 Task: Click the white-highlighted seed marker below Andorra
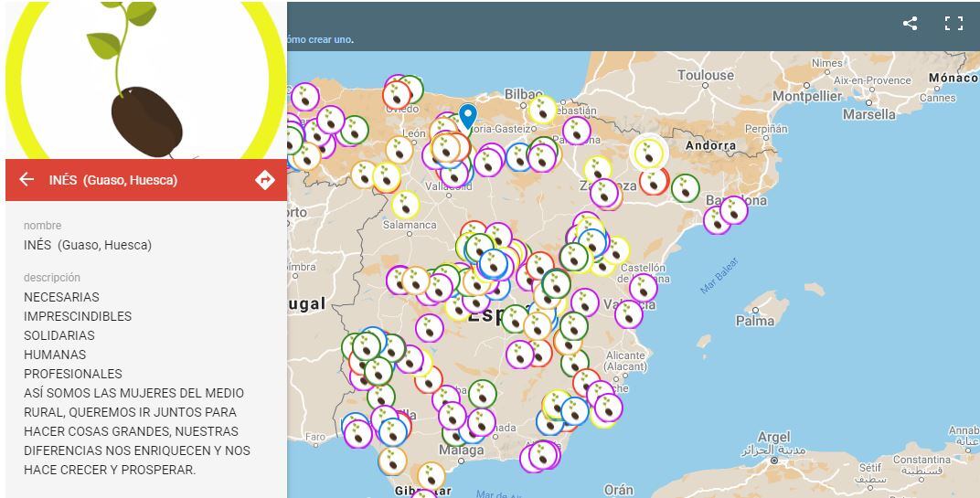649,153
